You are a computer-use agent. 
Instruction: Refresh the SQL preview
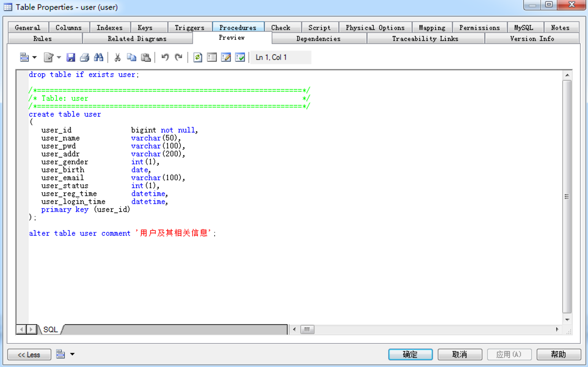(198, 57)
